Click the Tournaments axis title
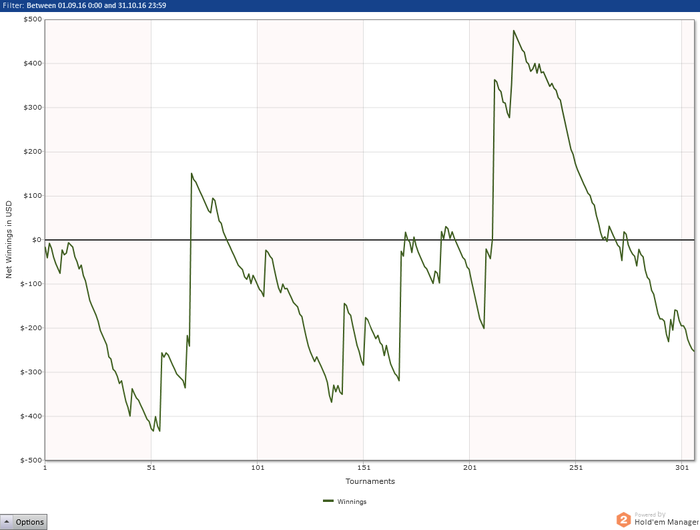 (x=370, y=481)
